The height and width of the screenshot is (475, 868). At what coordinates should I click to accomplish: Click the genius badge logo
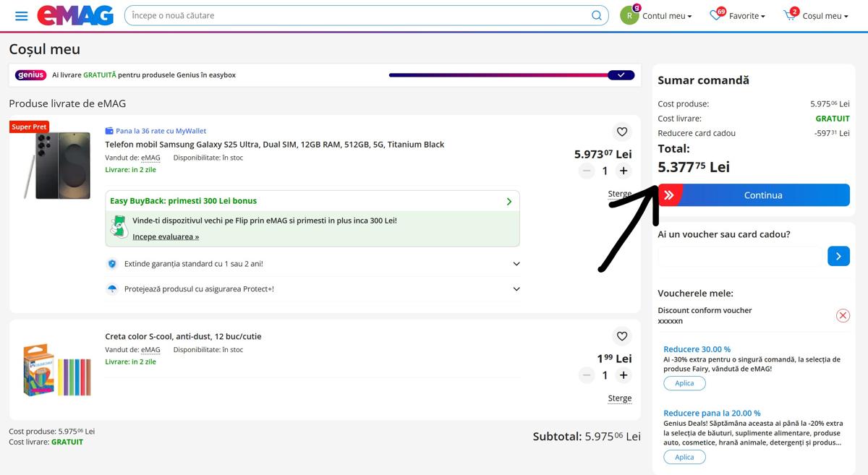pyautogui.click(x=31, y=74)
